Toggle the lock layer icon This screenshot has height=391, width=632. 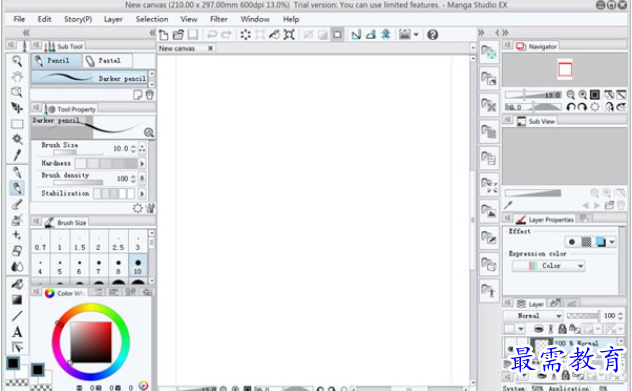[562, 329]
